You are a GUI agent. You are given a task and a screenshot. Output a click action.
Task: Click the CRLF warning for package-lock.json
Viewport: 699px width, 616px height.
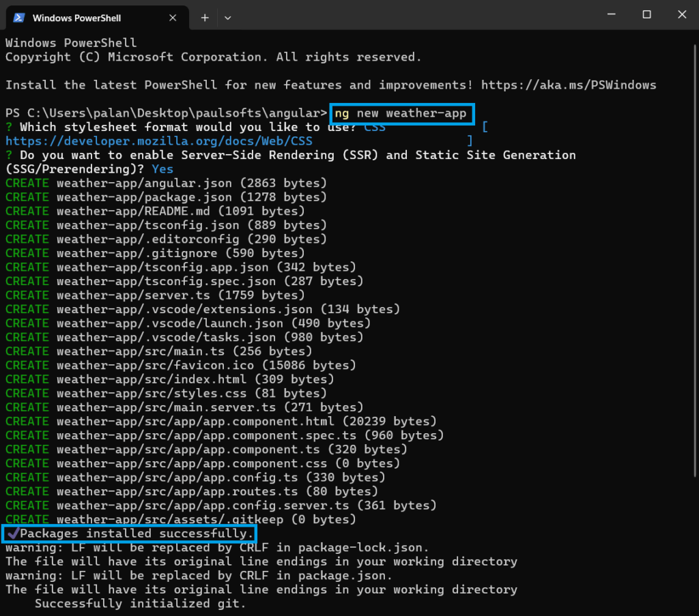tap(217, 548)
